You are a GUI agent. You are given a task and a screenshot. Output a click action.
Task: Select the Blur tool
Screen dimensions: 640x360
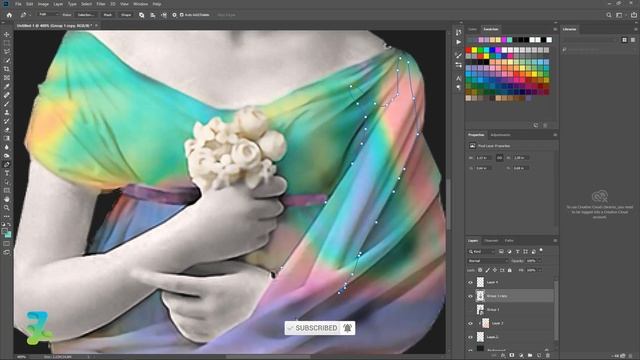click(7, 147)
